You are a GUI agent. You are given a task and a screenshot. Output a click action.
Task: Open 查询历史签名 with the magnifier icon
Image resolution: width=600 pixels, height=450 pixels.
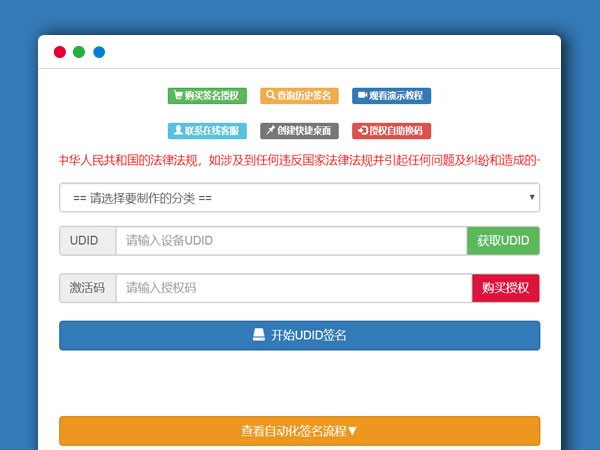(x=299, y=96)
